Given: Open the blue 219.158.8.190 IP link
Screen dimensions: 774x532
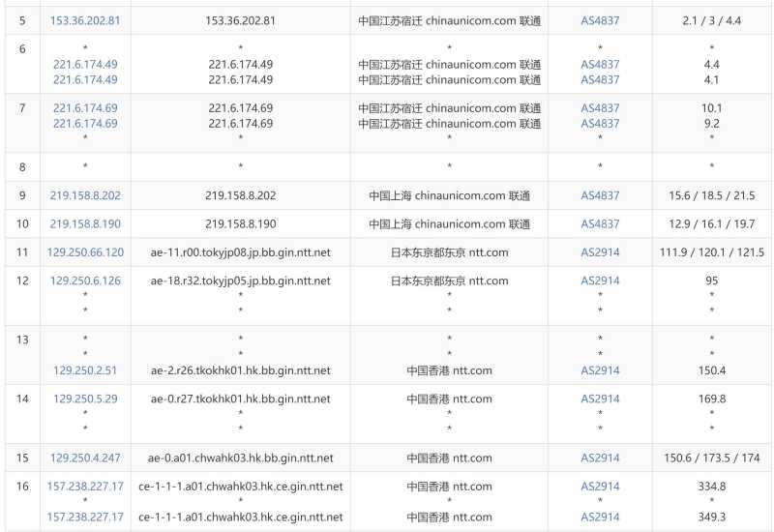Looking at the screenshot, I should point(85,224).
